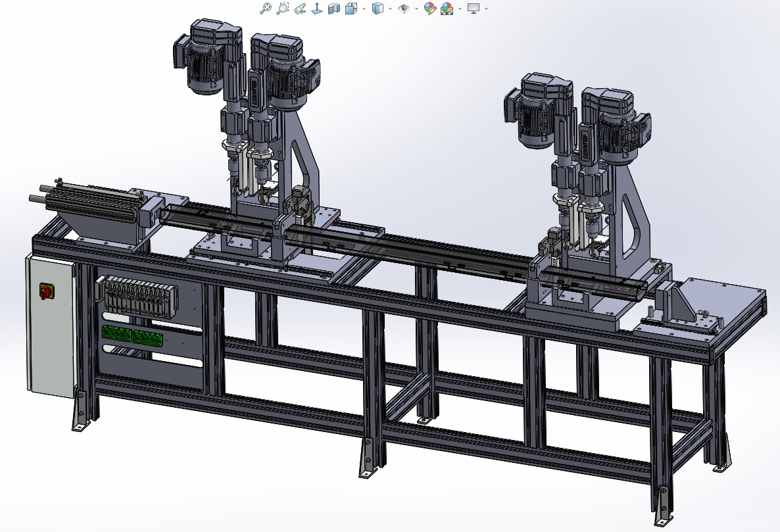The height and width of the screenshot is (532, 780).
Task: Click the Normal To arrow-on-plane icon
Action: tap(316, 9)
